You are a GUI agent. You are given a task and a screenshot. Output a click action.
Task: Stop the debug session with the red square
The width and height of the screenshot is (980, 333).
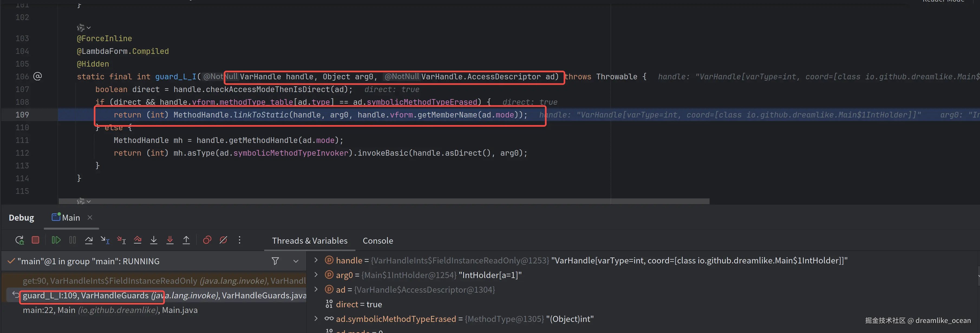[35, 240]
